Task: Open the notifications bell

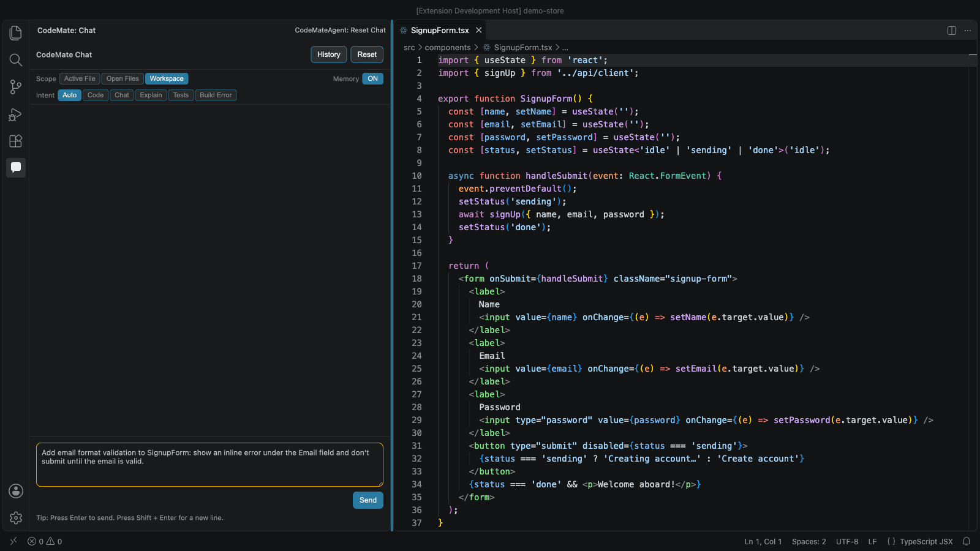Action: pos(967,541)
